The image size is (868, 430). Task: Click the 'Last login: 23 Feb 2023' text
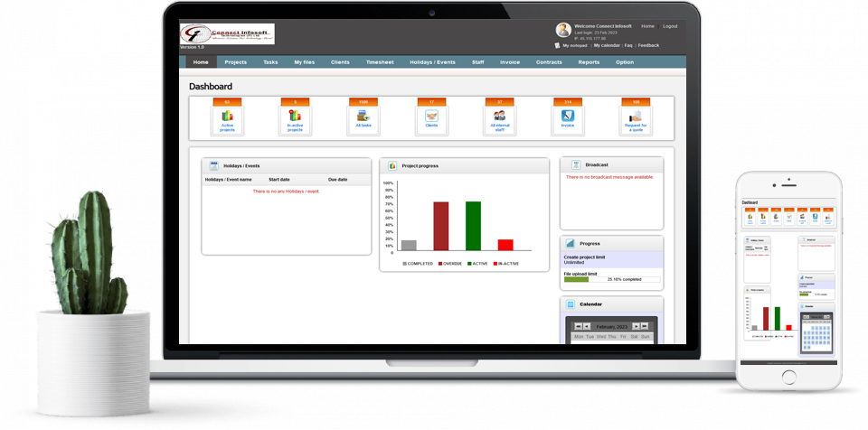(x=596, y=33)
